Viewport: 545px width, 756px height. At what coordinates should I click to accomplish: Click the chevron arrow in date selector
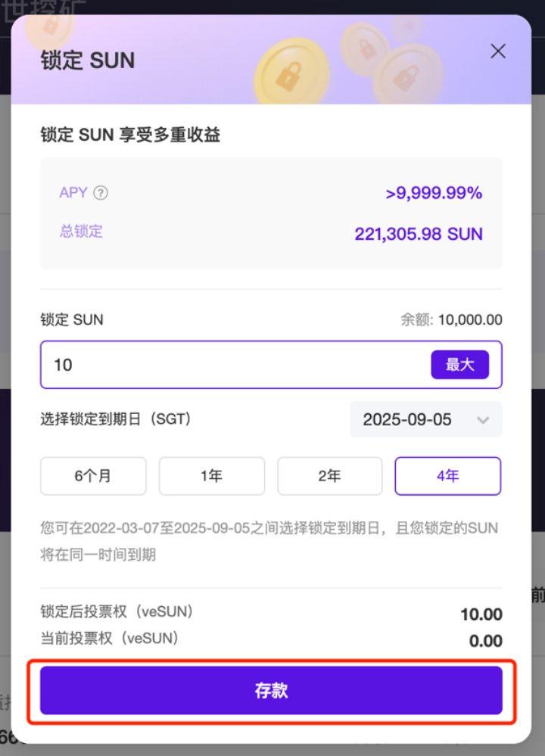tap(483, 420)
